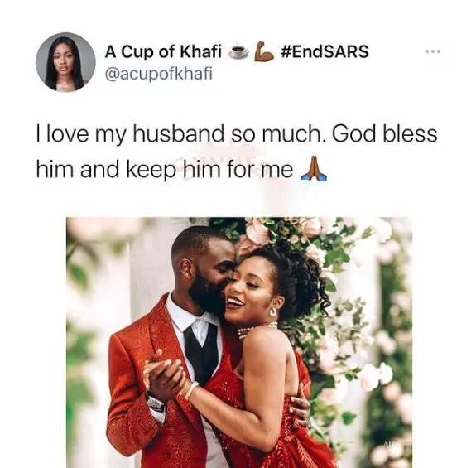This screenshot has width=476, height=468.
Task: Click the God bless phrase in tweet text
Action: 385,134
